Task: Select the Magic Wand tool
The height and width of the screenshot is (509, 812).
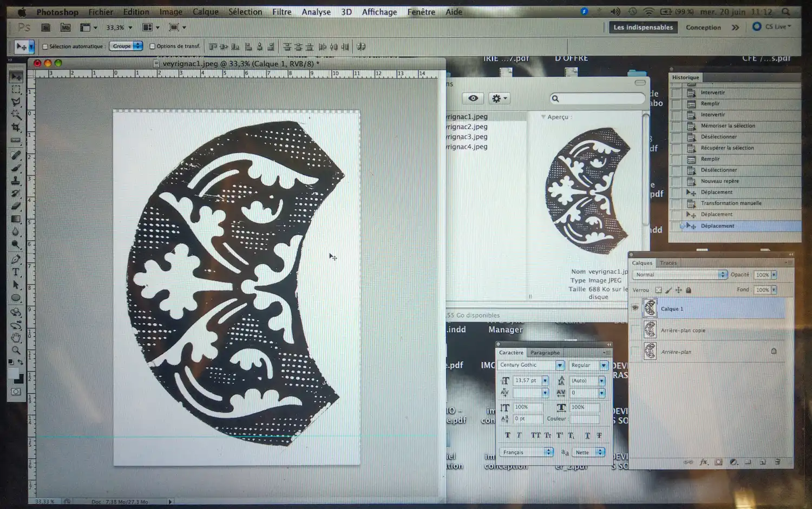Action: click(x=16, y=115)
